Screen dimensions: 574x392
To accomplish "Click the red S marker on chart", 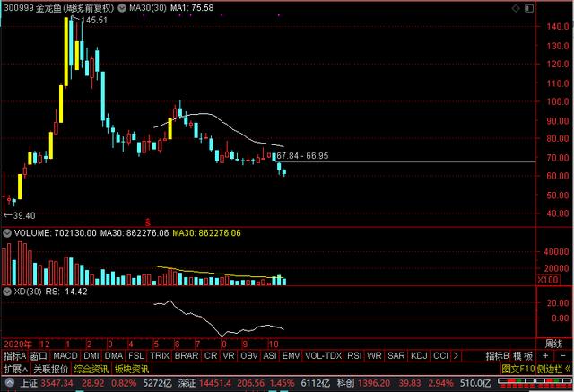I will coord(148,221).
